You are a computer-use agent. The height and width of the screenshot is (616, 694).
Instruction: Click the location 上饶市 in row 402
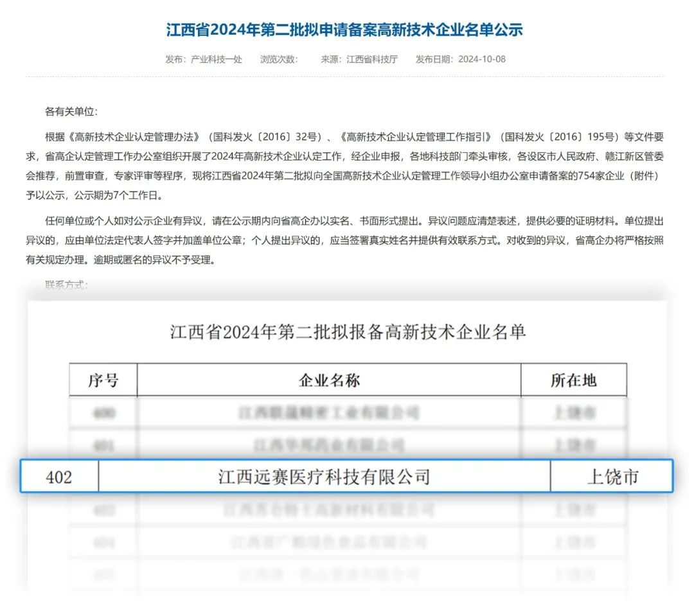click(x=612, y=477)
